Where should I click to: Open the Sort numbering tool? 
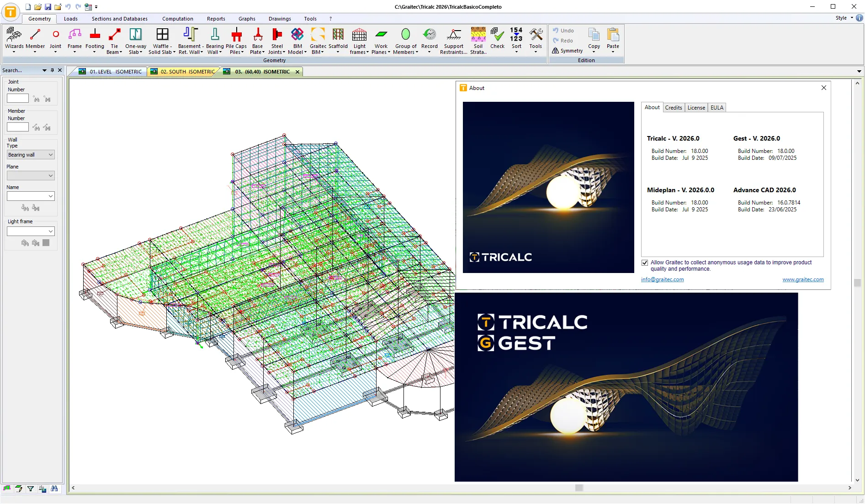click(x=516, y=40)
